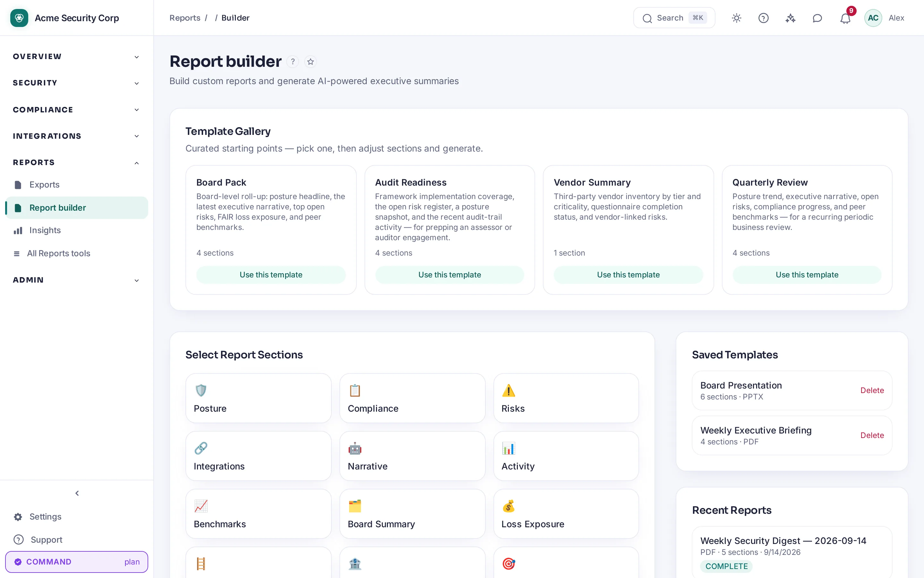This screenshot has width=924, height=578.
Task: Delete the Weekly Executive Briefing template
Action: [x=872, y=435]
